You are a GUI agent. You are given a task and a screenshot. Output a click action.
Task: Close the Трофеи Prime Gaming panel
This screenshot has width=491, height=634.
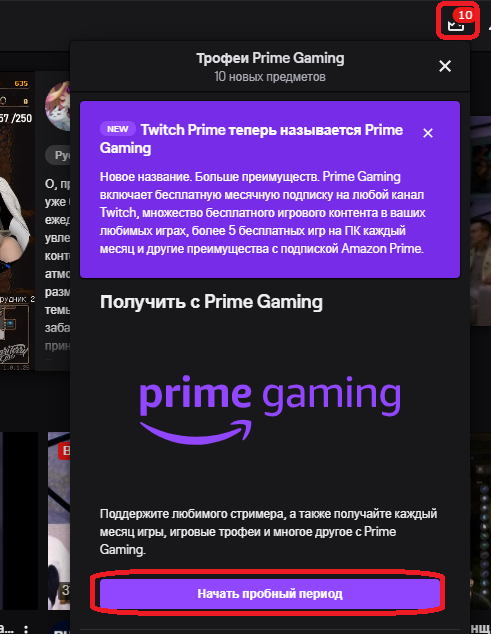pos(445,66)
